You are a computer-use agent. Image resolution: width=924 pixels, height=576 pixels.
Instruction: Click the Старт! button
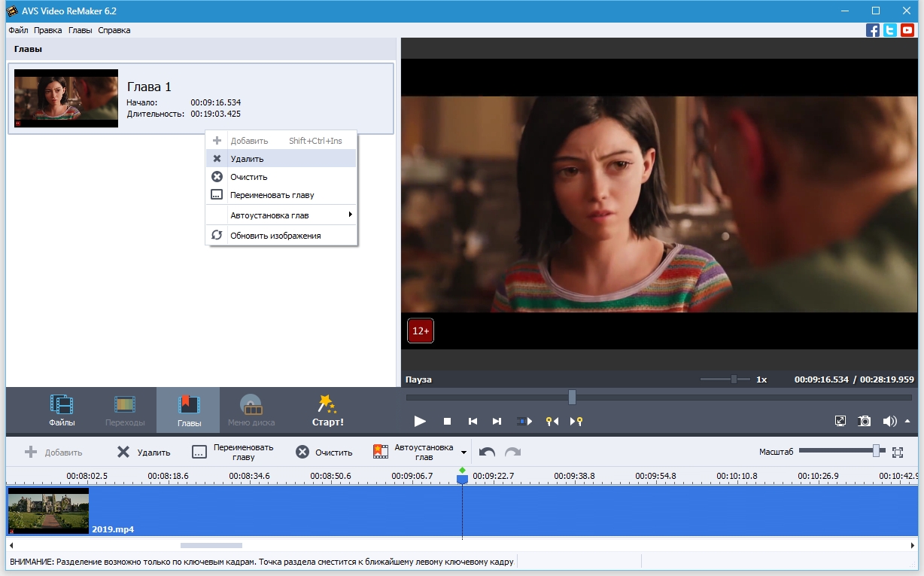(327, 410)
